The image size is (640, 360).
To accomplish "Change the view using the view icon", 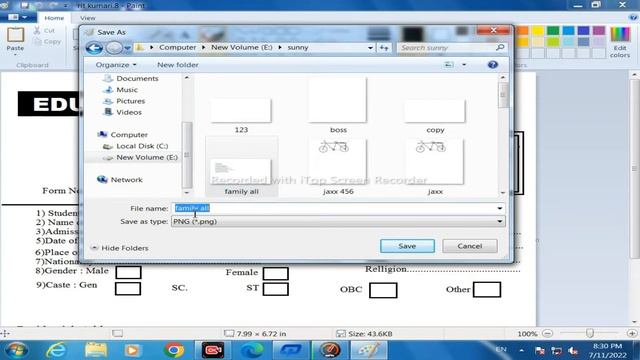I will pos(449,64).
